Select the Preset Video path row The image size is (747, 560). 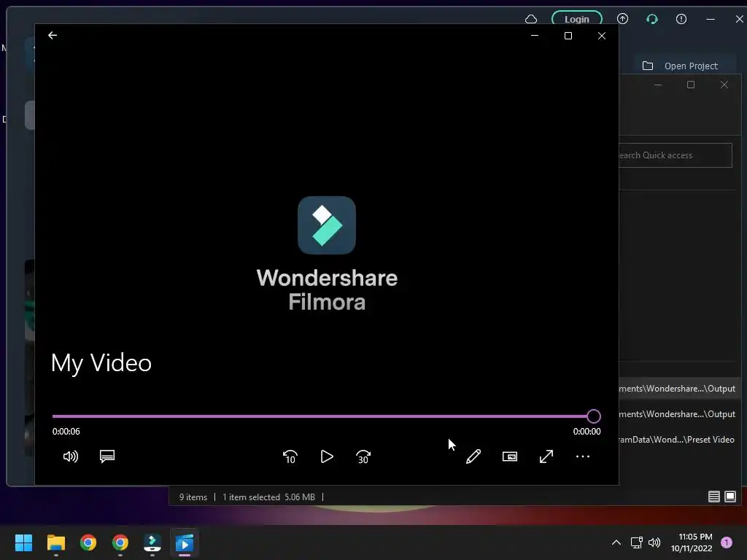(681, 440)
